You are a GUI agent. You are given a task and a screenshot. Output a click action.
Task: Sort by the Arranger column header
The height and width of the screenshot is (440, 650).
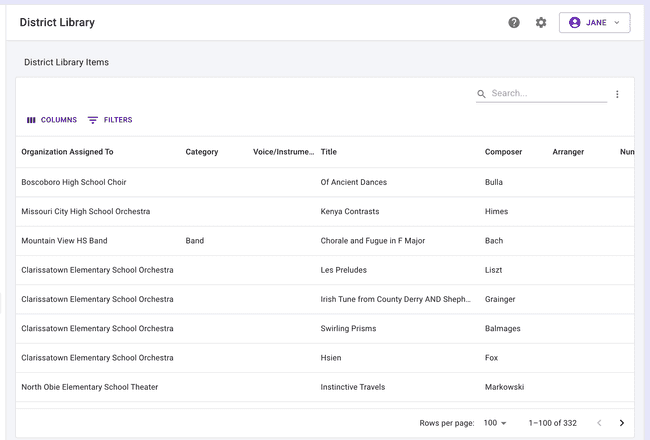(x=568, y=152)
